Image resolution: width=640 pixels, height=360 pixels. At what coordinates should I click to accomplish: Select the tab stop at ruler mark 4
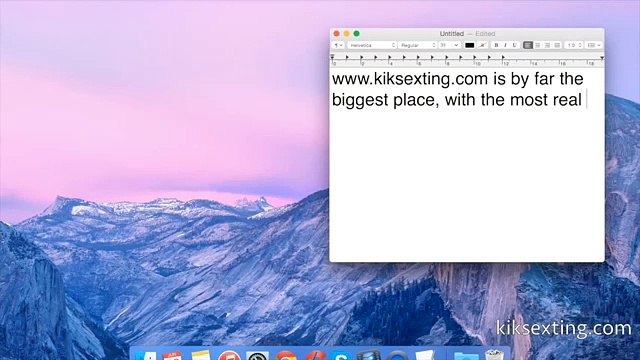click(x=390, y=58)
